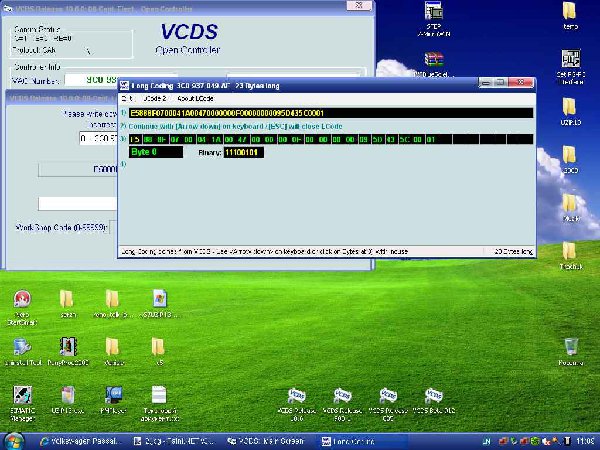Open the Exit menu in Long Coding window

(x=127, y=99)
